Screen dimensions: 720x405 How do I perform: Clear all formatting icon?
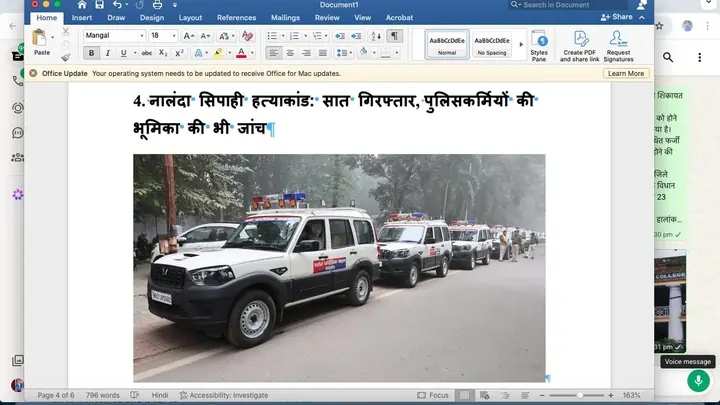coord(247,36)
